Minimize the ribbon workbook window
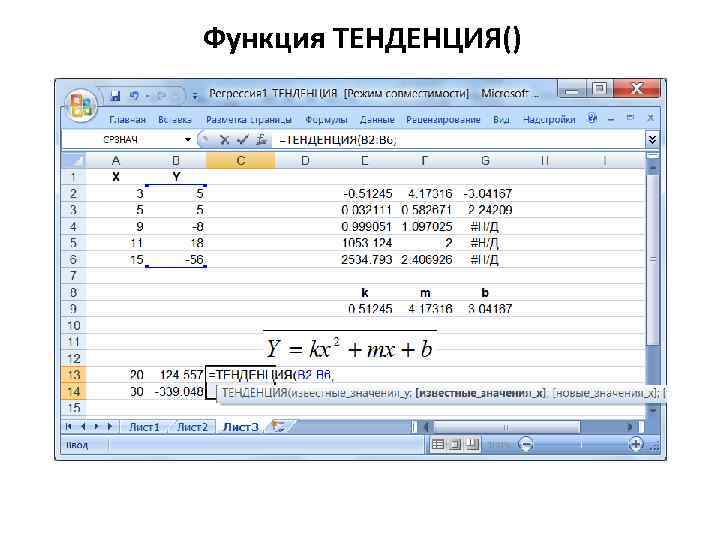This screenshot has height=540, width=720. click(611, 119)
